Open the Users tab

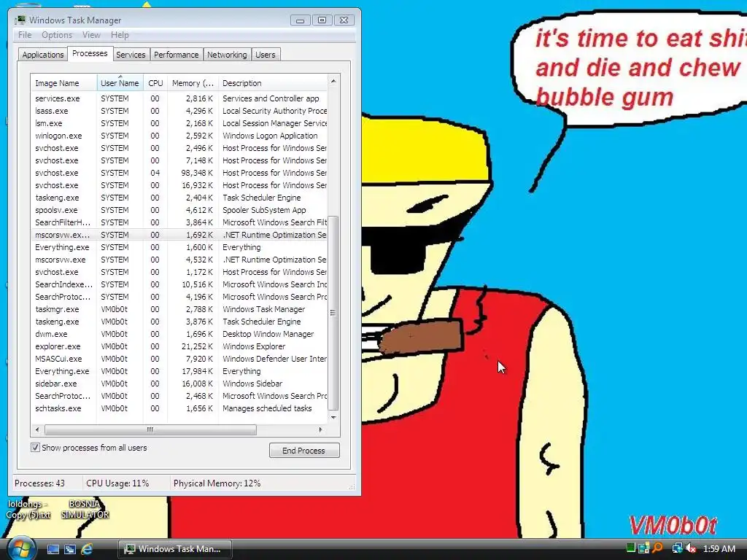pos(266,55)
